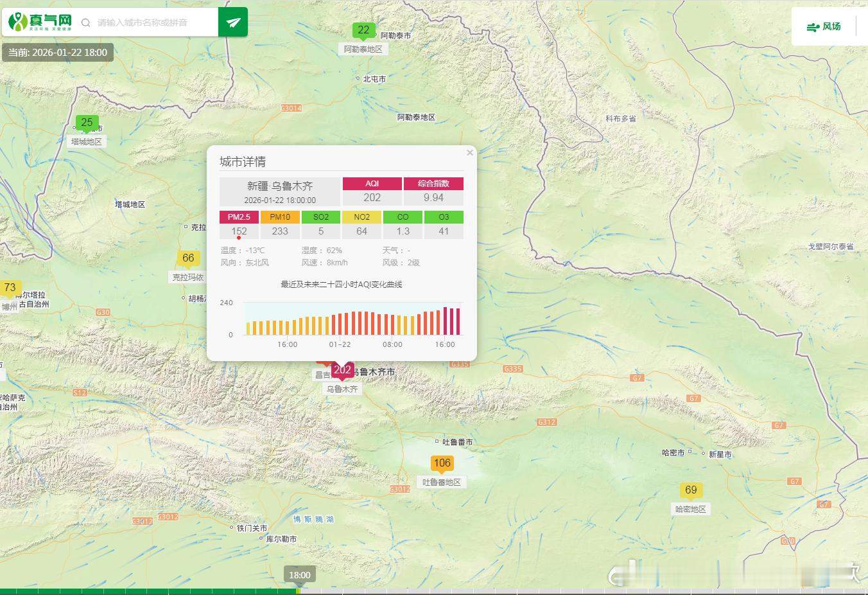Select the NO2 pollutant tab
The width and height of the screenshot is (868, 595).
click(x=362, y=217)
